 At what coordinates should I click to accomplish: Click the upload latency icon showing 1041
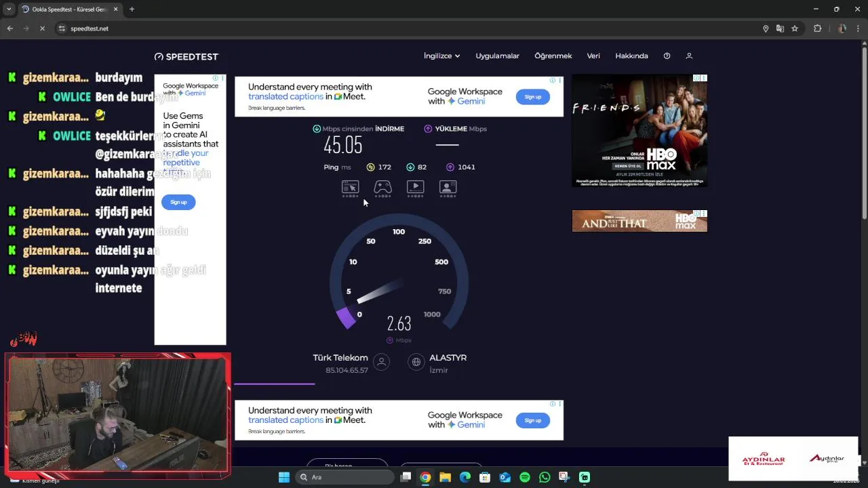450,167
